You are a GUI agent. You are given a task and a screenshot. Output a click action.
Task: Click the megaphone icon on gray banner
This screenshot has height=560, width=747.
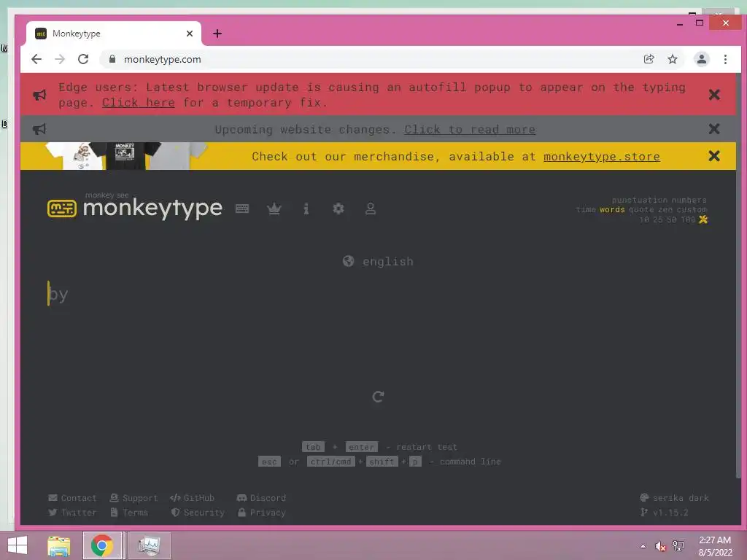tap(39, 129)
